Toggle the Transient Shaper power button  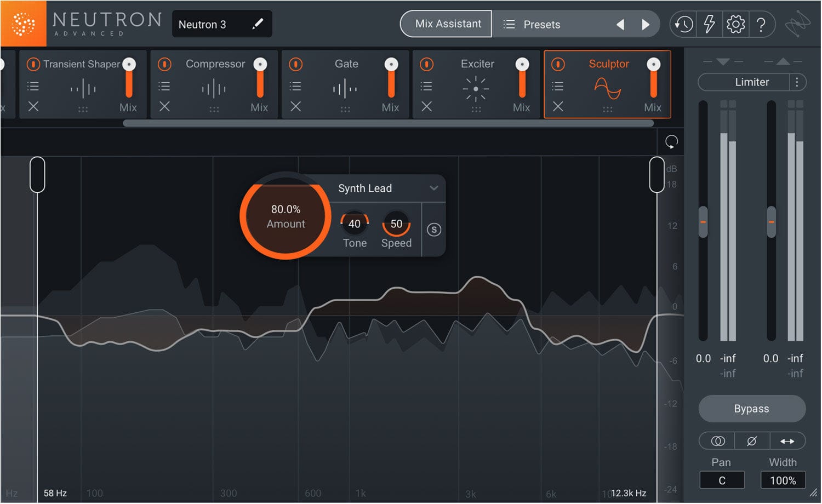[x=33, y=64]
